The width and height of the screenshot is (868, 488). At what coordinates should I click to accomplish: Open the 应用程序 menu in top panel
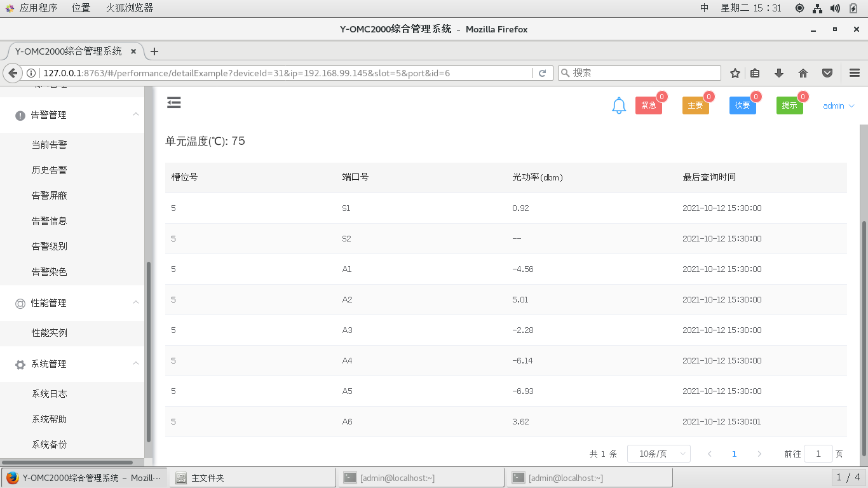32,8
